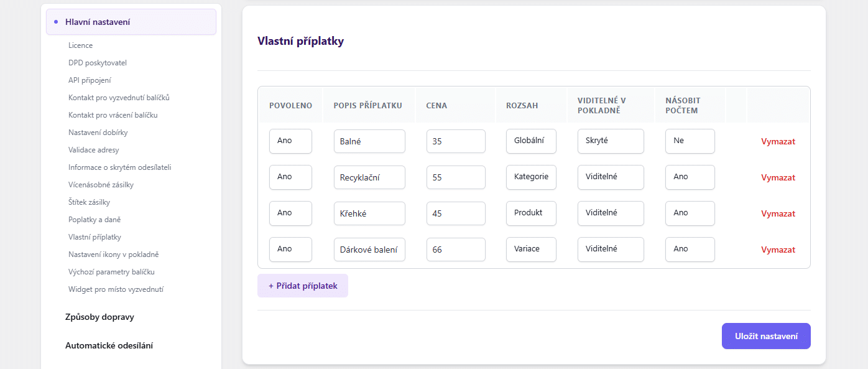Open the Poplatky a daně section
Viewport: 868px width, 369px height.
pyautogui.click(x=95, y=220)
